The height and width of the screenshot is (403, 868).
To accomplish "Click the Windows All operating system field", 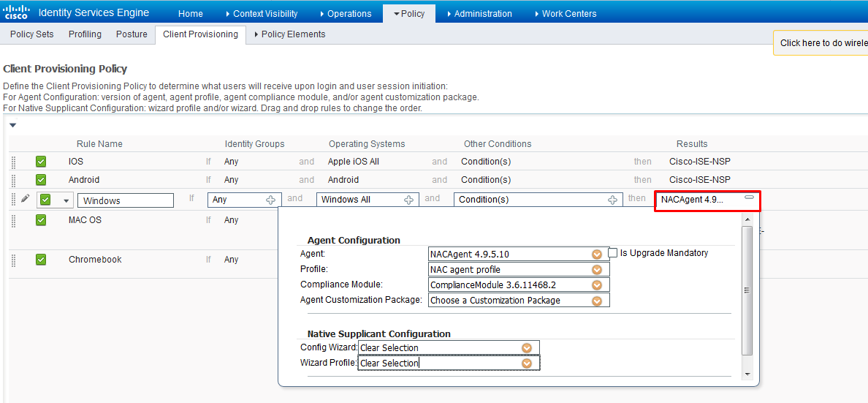I will click(368, 200).
